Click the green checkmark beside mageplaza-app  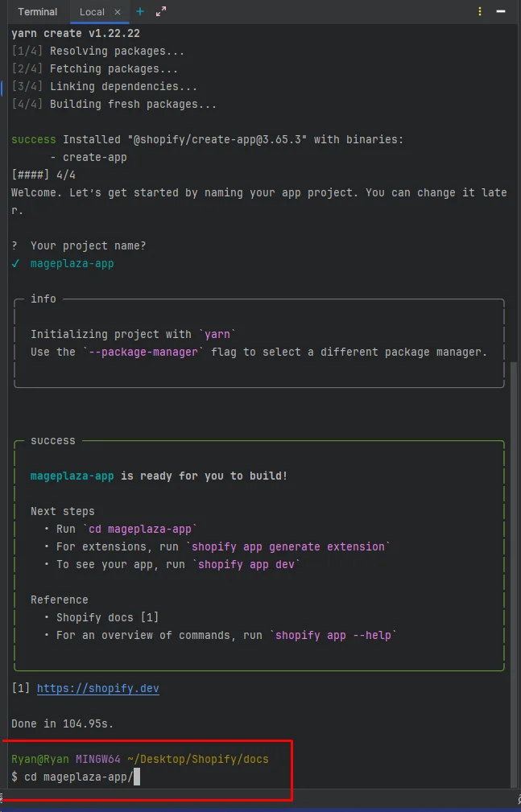click(x=16, y=263)
